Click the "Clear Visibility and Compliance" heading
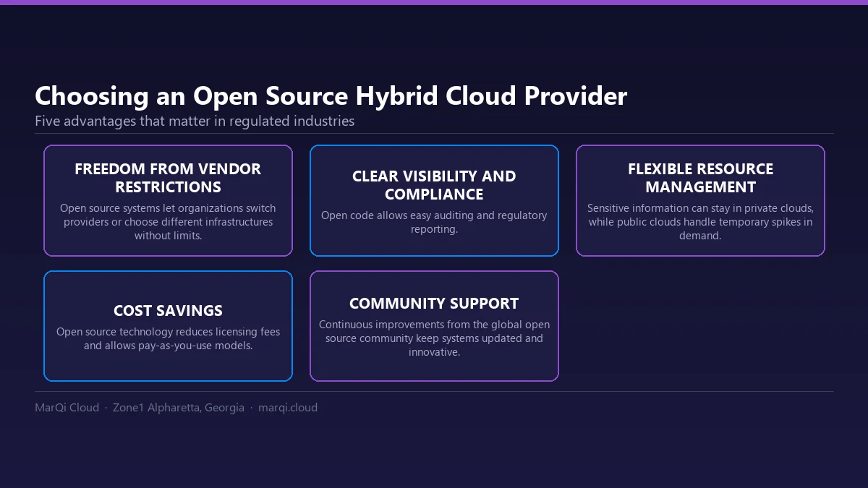The width and height of the screenshot is (868, 488). (434, 185)
